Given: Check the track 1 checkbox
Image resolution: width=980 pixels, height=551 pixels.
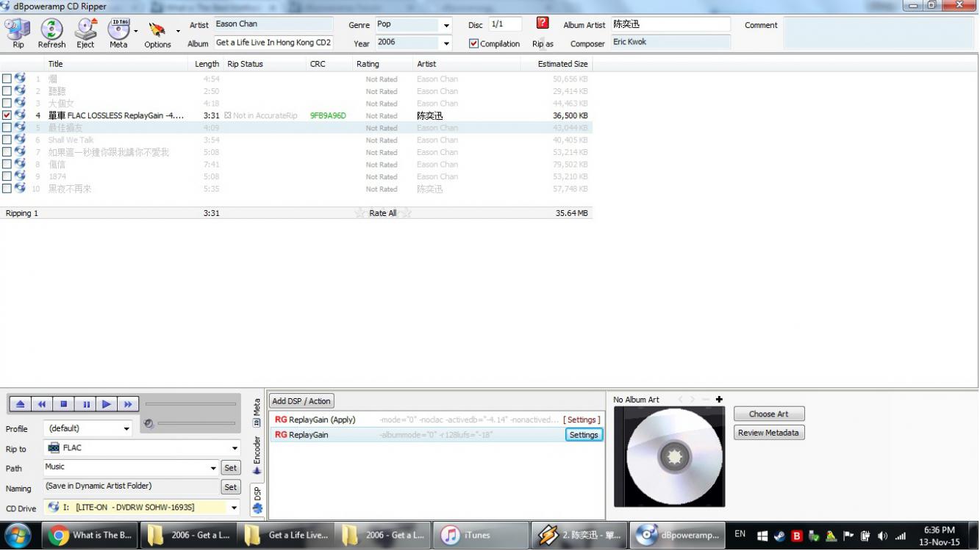Looking at the screenshot, I should [x=7, y=79].
